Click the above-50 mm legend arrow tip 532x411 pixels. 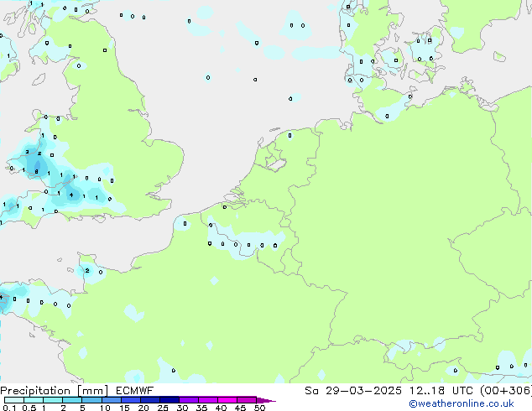coord(266,400)
